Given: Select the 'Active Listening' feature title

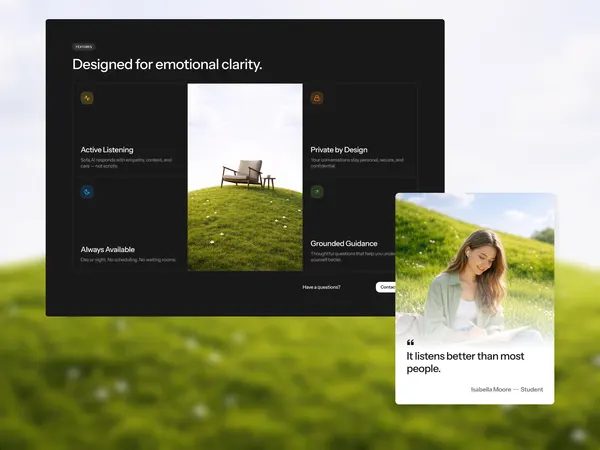Looking at the screenshot, I should coord(107,150).
